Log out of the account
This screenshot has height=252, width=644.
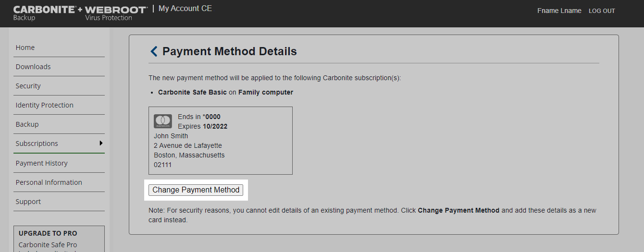pyautogui.click(x=602, y=11)
